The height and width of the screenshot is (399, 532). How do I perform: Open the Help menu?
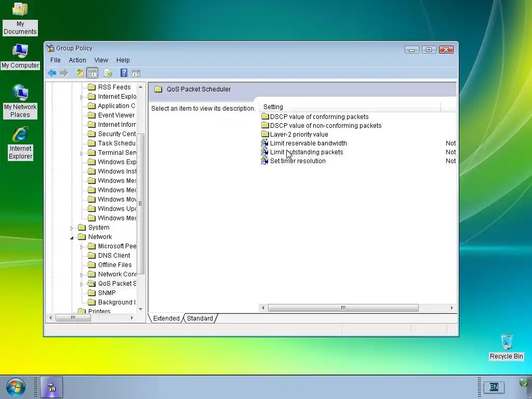pyautogui.click(x=123, y=60)
